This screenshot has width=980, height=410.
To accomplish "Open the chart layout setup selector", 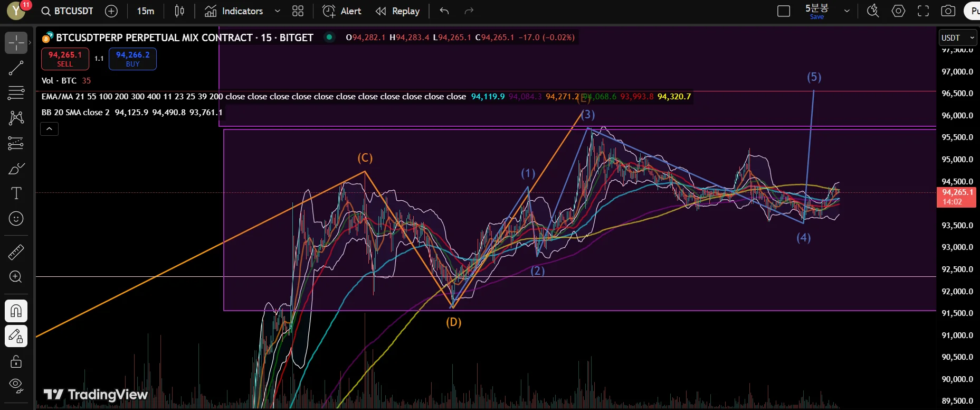I will [x=784, y=11].
